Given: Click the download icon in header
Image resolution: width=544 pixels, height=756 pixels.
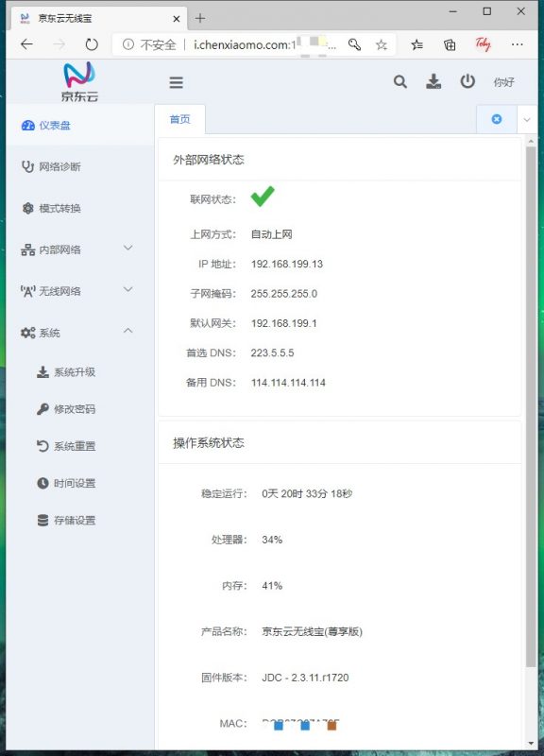Looking at the screenshot, I should [433, 81].
